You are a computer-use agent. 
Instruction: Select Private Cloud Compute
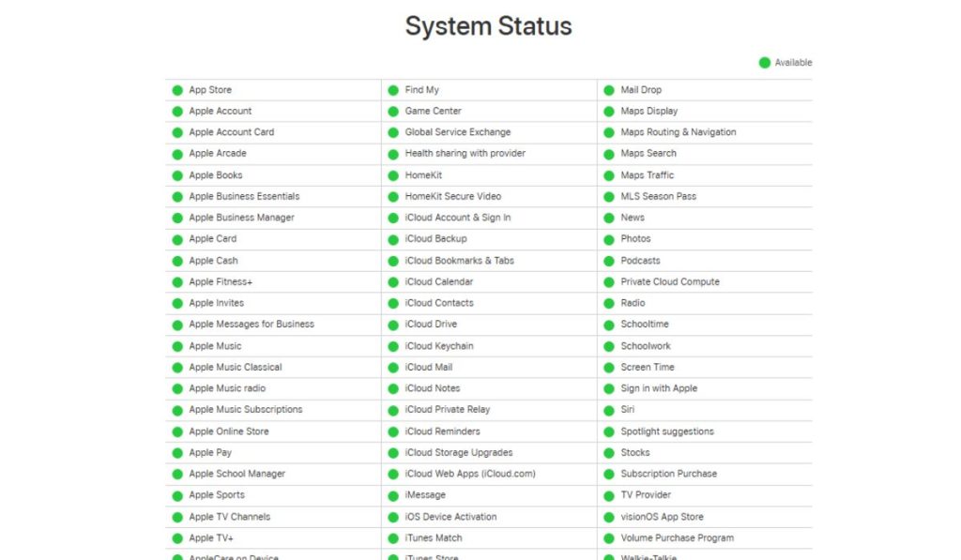point(670,281)
